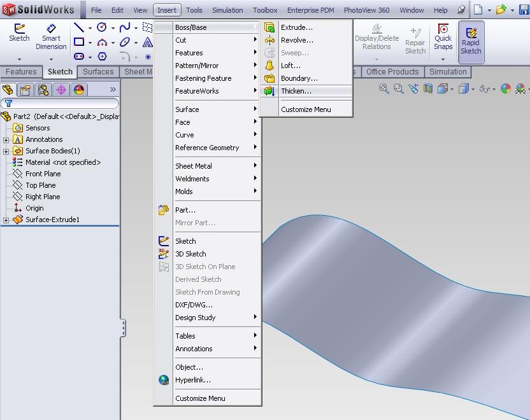This screenshot has width=530, height=420.
Task: Choose Revolve... from the submenu
Action: pyautogui.click(x=306, y=40)
